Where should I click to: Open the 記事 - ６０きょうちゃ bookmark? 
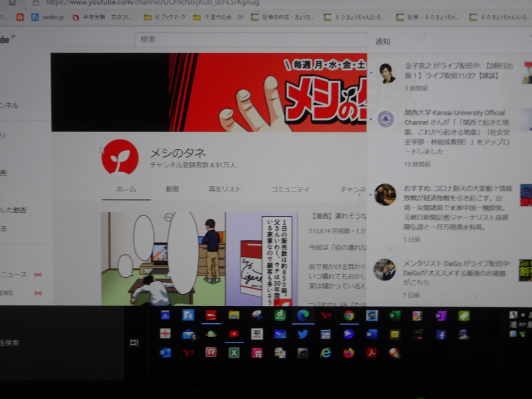coord(428,17)
